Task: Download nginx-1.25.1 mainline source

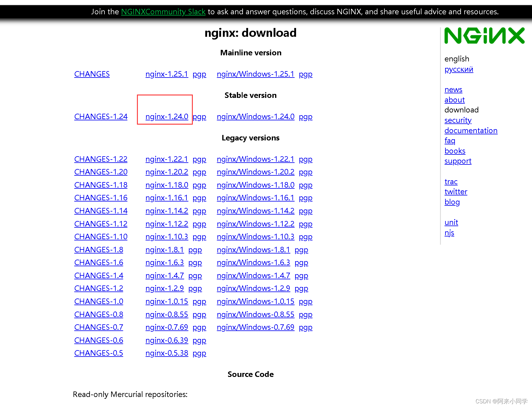Action: (x=167, y=74)
